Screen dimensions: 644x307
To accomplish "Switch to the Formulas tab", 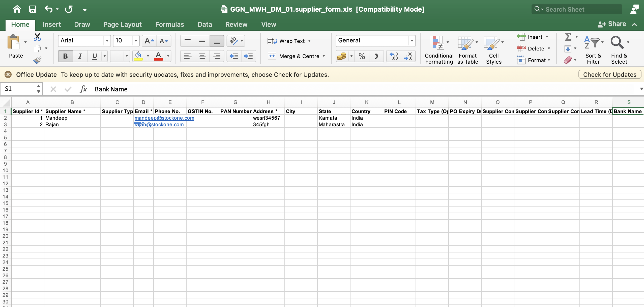I will pyautogui.click(x=169, y=24).
